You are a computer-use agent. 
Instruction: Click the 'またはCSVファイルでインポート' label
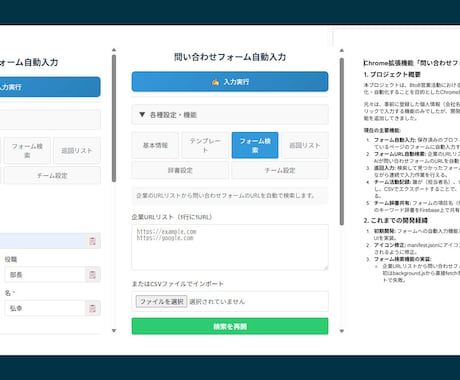178,284
